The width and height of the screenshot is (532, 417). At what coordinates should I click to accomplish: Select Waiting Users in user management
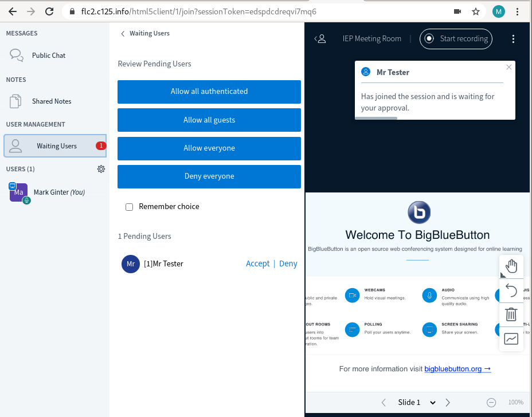[x=55, y=146]
